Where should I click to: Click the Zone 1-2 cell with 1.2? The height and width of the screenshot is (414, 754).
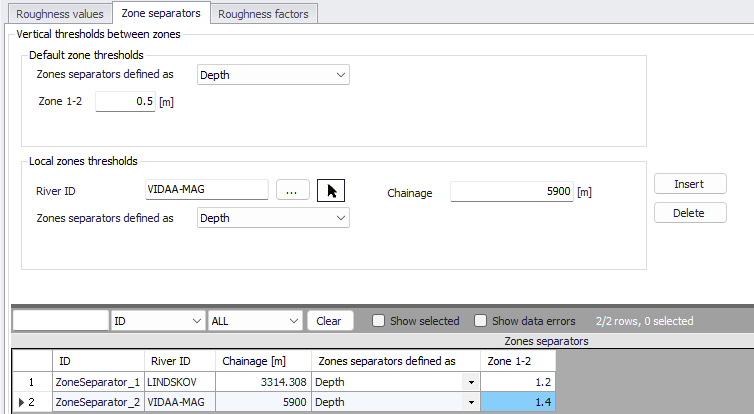coord(518,382)
